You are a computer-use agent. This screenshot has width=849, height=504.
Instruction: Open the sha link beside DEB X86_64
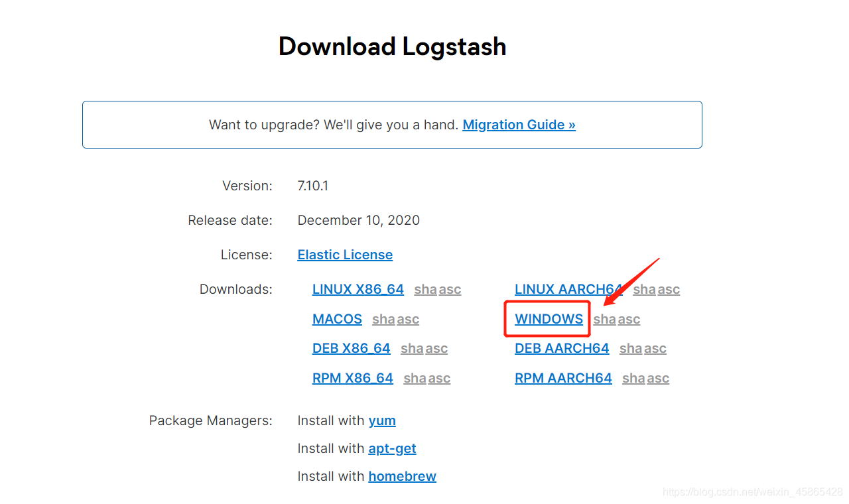412,348
